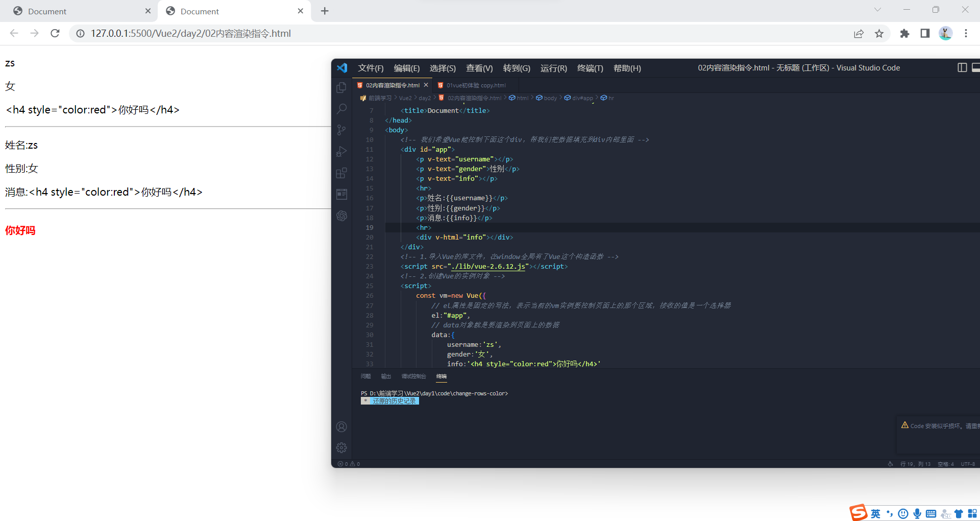980x521 pixels.
Task: Click the line and column status 行 19, 列 13
Action: (x=915, y=464)
